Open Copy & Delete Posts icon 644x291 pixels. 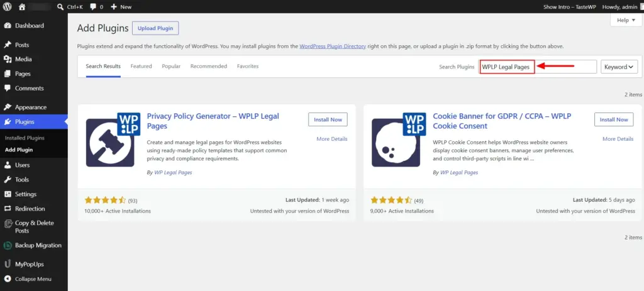tap(8, 224)
